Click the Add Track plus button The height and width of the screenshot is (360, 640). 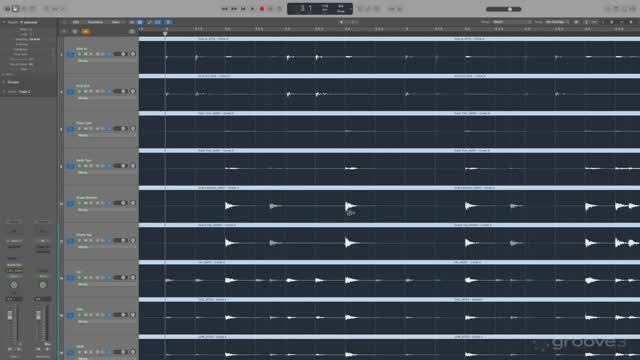click(64, 31)
